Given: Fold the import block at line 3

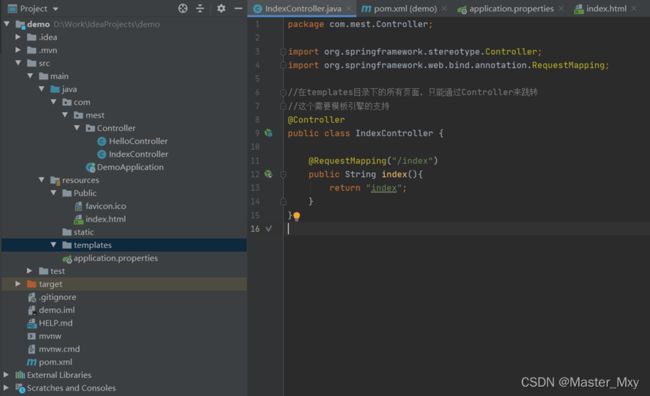Looking at the screenshot, I should pyautogui.click(x=283, y=51).
